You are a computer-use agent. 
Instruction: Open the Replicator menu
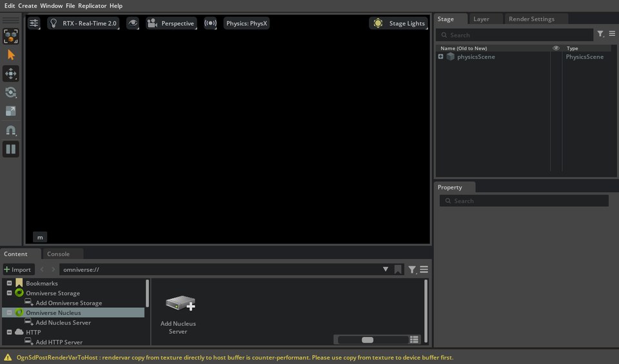pyautogui.click(x=92, y=6)
